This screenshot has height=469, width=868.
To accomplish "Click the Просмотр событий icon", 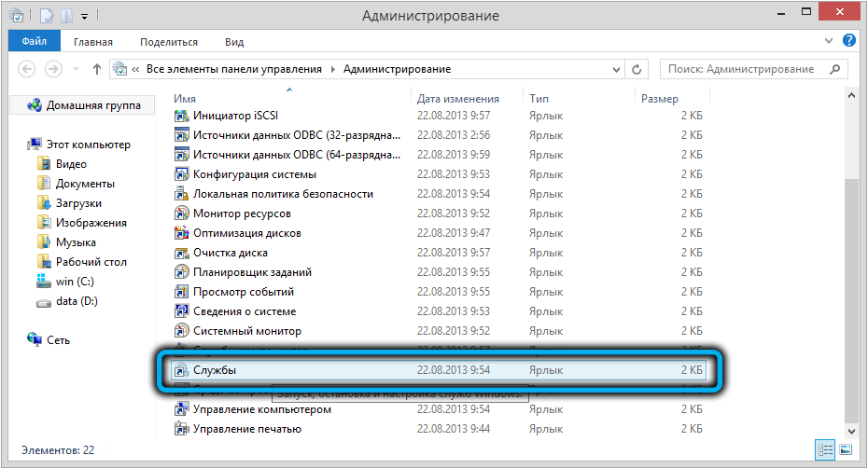I will tap(183, 292).
